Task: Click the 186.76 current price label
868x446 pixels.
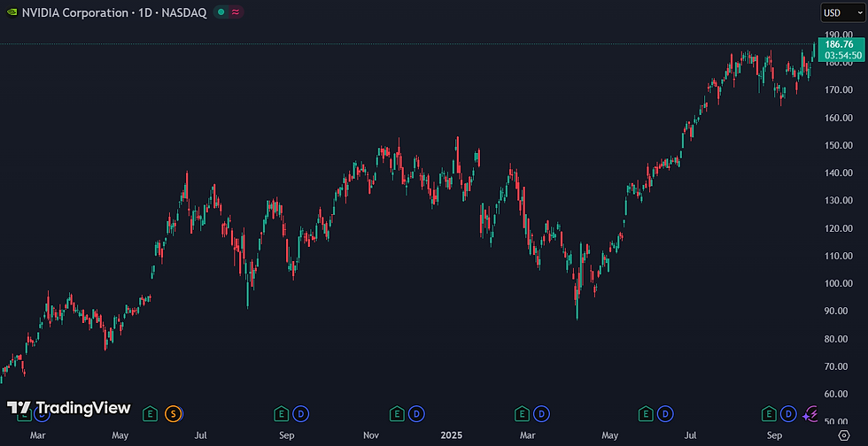Action: [839, 45]
